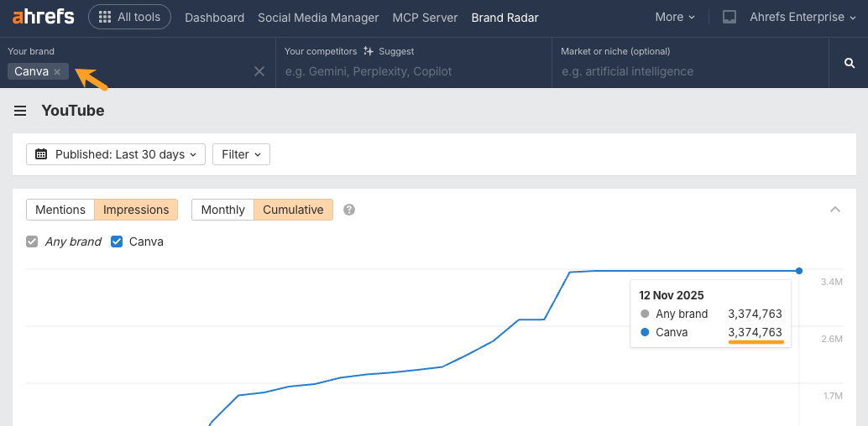Expand the Filter dropdown

[x=241, y=154]
